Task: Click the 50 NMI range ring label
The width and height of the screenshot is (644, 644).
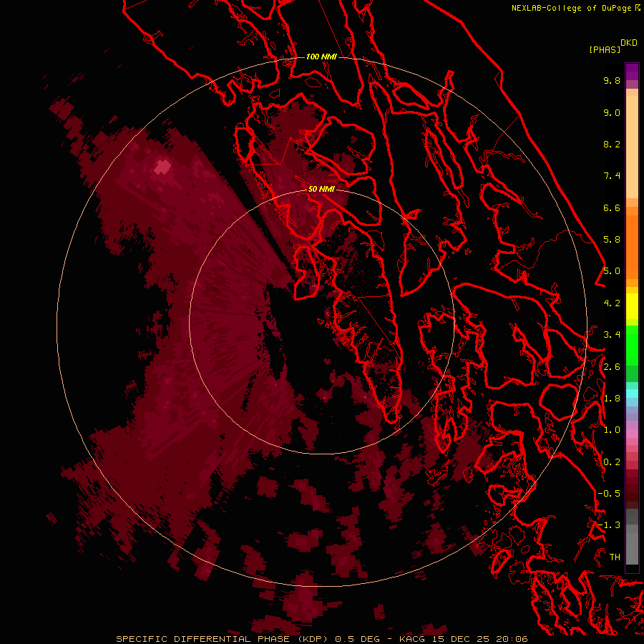Action: click(321, 189)
